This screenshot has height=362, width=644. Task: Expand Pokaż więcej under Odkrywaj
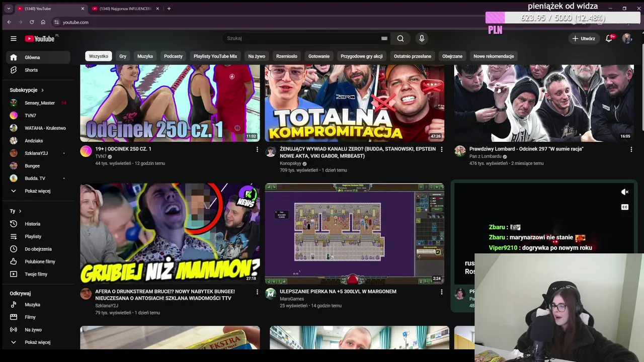[x=38, y=342]
